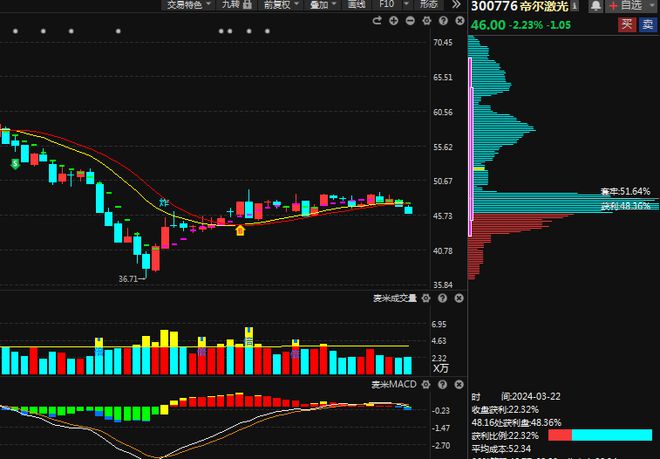660x459 pixels.
Task: Click the 套牢:51.64% label
Action: (625, 192)
